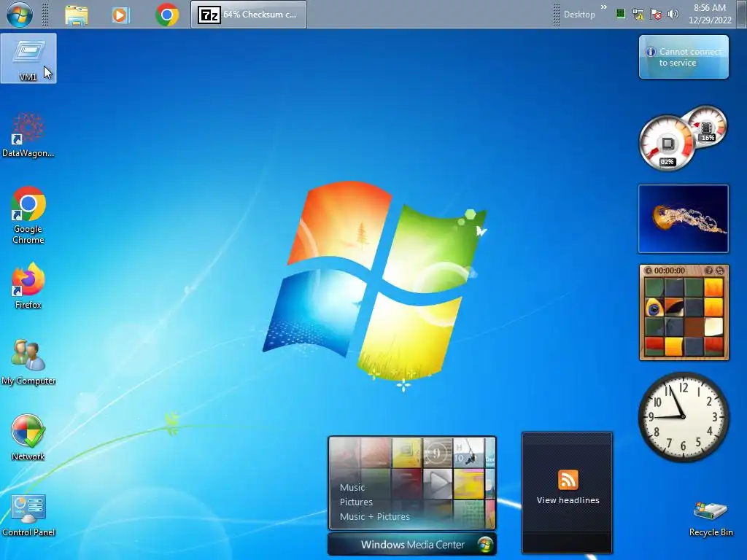
Task: Click the toucan eye puzzle tile
Action: click(654, 308)
